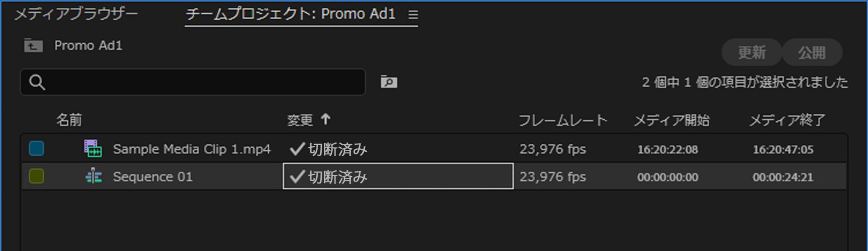Click the メディア開始 column header
Viewport: 868px width, 251px height.
[x=671, y=120]
